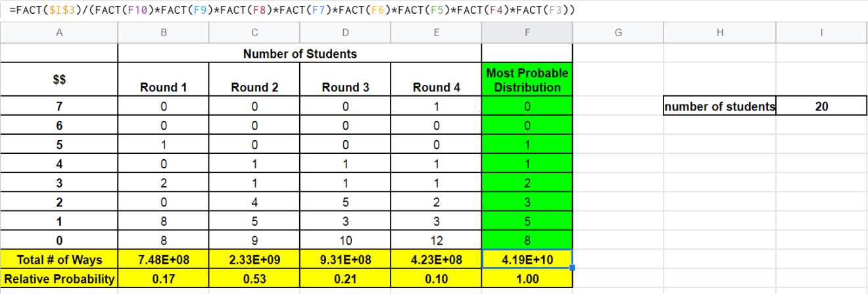Select the column A header
Image resolution: width=868 pixels, height=294 pixels.
tap(59, 34)
